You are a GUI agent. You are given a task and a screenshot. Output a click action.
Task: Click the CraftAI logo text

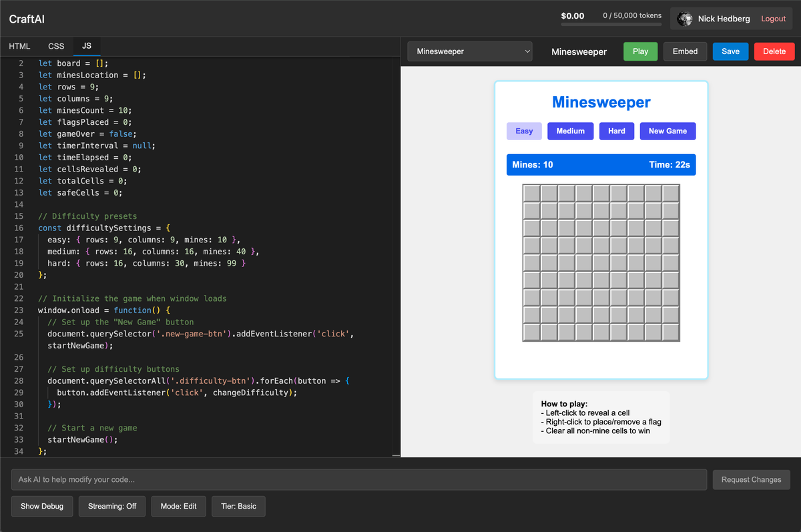coord(27,19)
